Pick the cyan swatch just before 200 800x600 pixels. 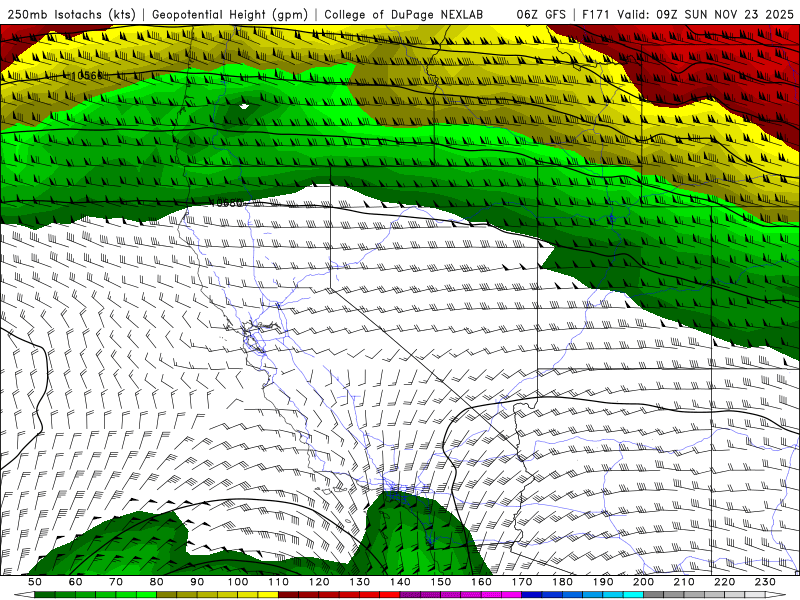pyautogui.click(x=633, y=595)
